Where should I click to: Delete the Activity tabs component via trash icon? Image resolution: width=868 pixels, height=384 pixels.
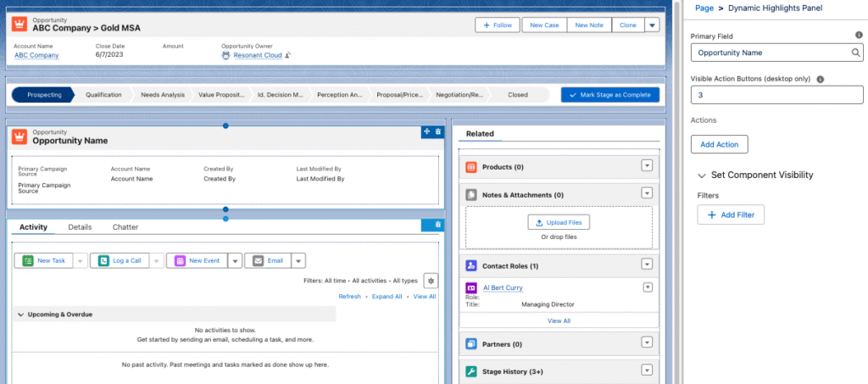click(437, 225)
